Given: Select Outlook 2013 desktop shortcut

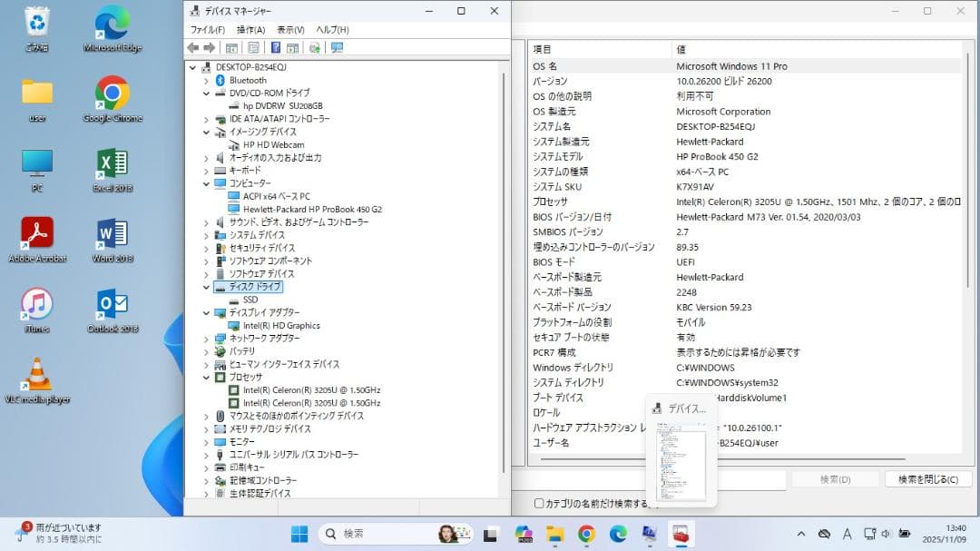Looking at the screenshot, I should pos(113,310).
